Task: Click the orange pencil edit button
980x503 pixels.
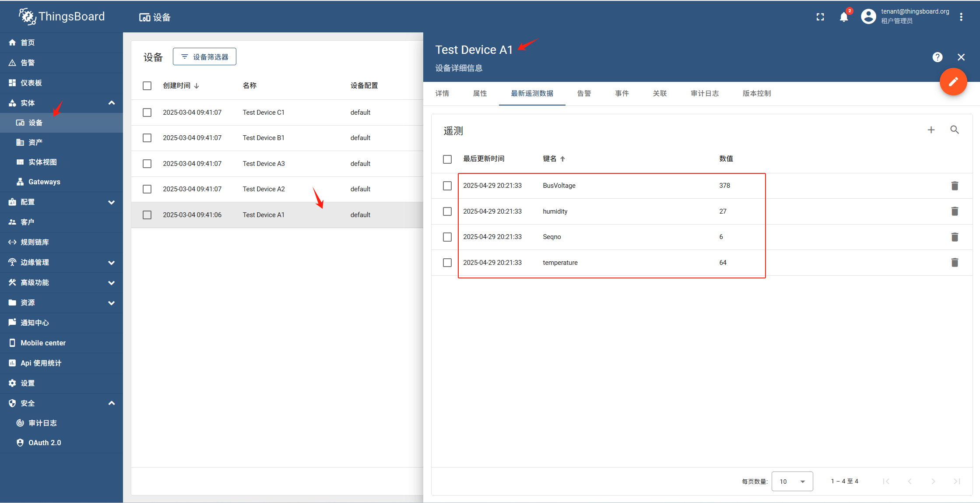Action: (953, 82)
